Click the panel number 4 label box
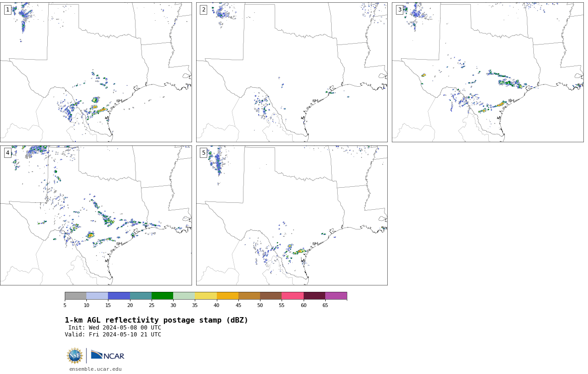Viewport: 588px width, 374px height. click(7, 153)
